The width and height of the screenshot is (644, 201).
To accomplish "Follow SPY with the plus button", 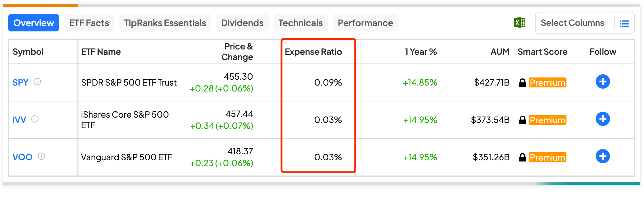I will pyautogui.click(x=603, y=82).
